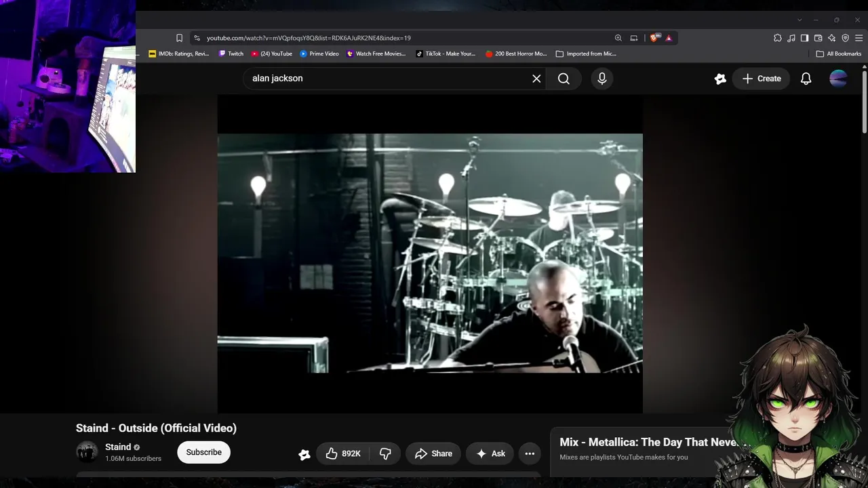Open the Staind channel avatar
Screen dimensions: 868x488
[87, 452]
